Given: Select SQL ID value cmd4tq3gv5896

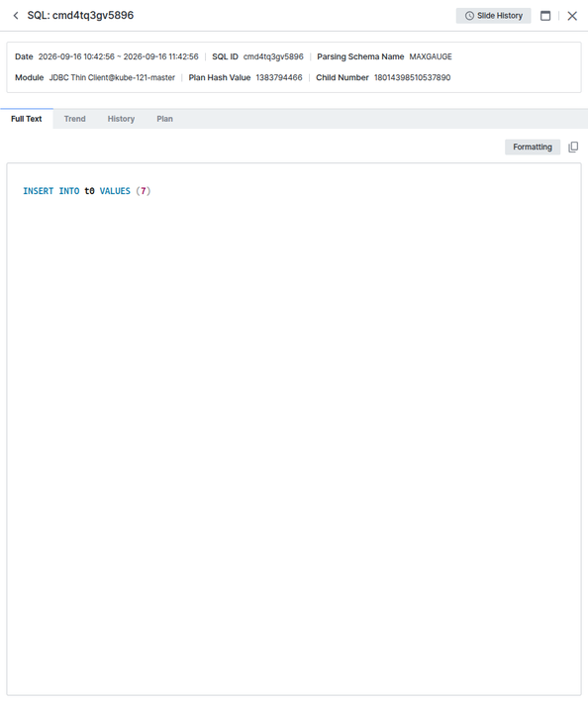Looking at the screenshot, I should pyautogui.click(x=273, y=56).
